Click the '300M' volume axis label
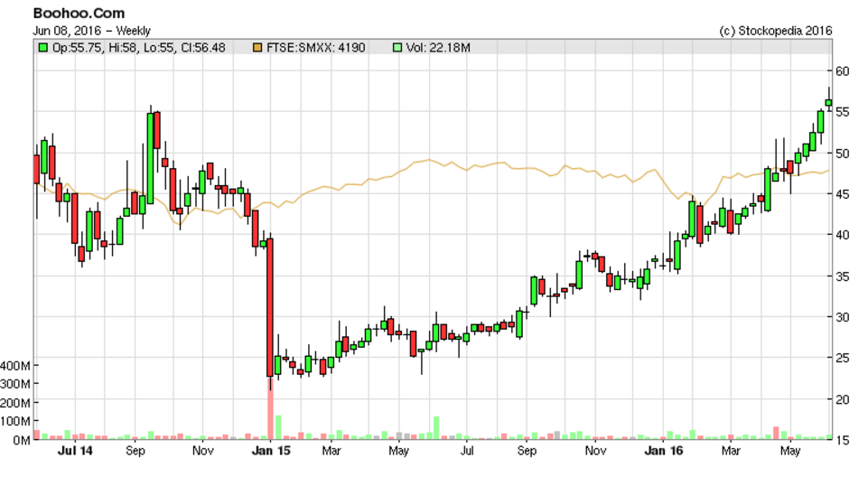Screen dimensions: 868x477 15,383
